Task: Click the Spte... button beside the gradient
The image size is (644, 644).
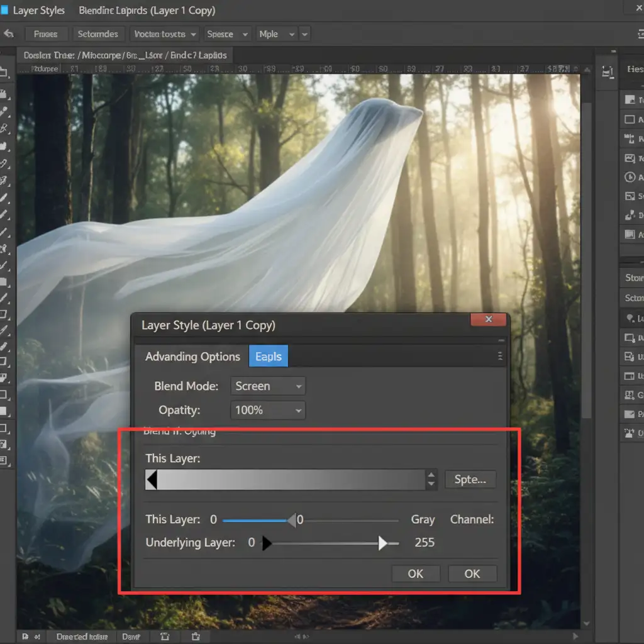Action: (x=470, y=479)
